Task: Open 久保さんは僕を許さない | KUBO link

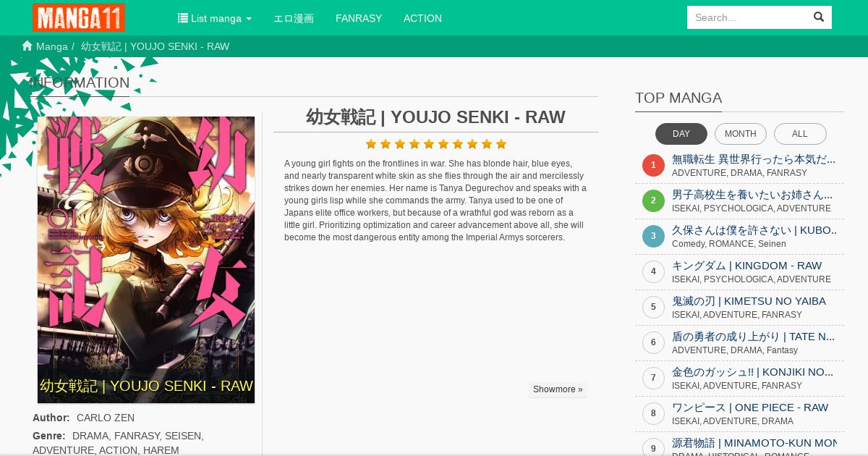Action: [x=754, y=230]
